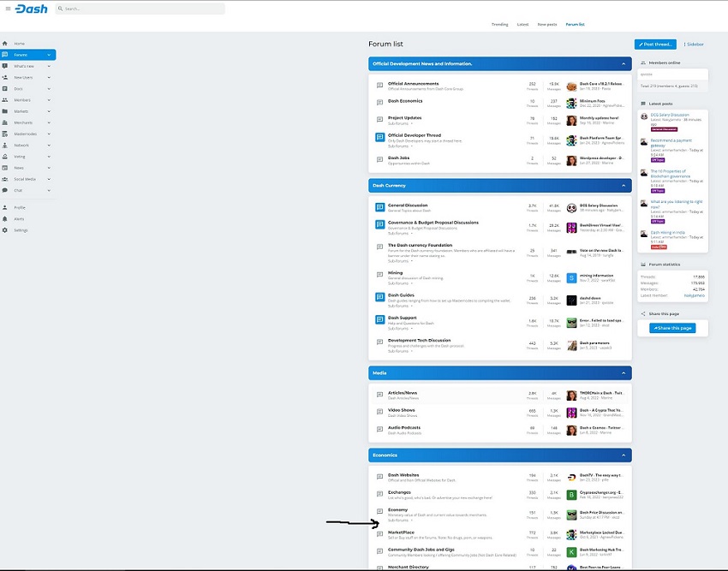The width and height of the screenshot is (728, 571).
Task: Click the General Discussion forum icon
Action: point(379,207)
